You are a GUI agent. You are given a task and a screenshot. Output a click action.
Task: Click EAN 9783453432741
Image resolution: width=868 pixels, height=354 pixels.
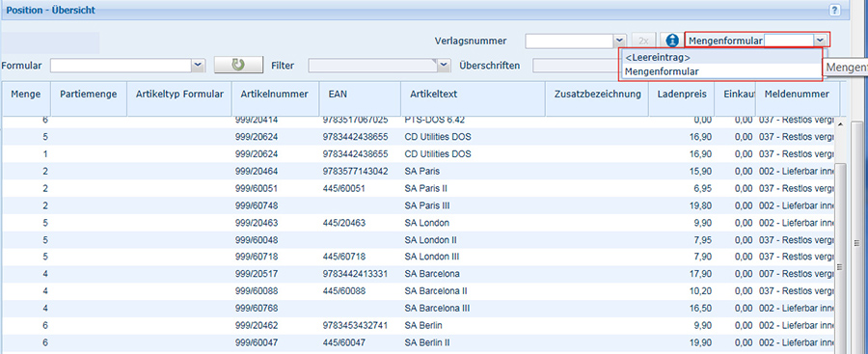coord(355,326)
